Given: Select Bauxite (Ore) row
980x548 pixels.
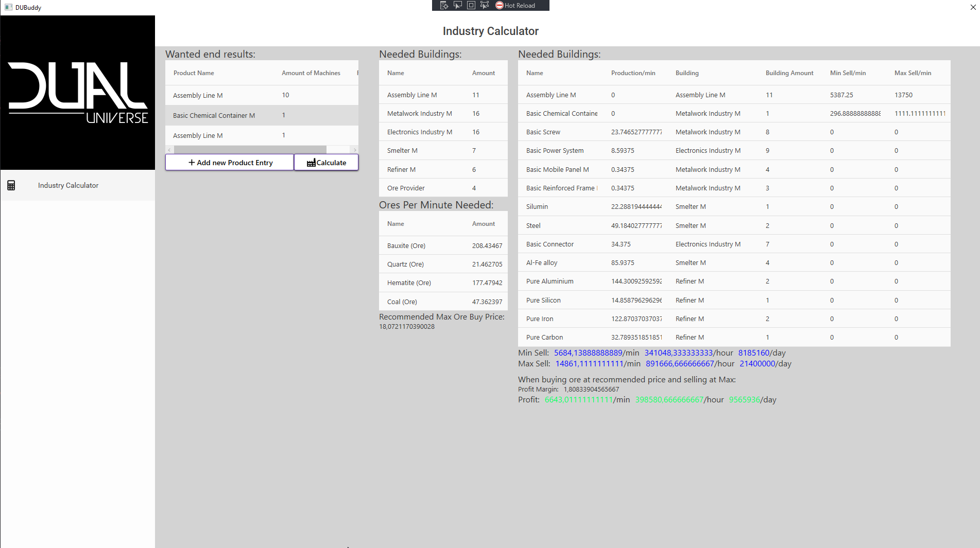Looking at the screenshot, I should (x=443, y=246).
